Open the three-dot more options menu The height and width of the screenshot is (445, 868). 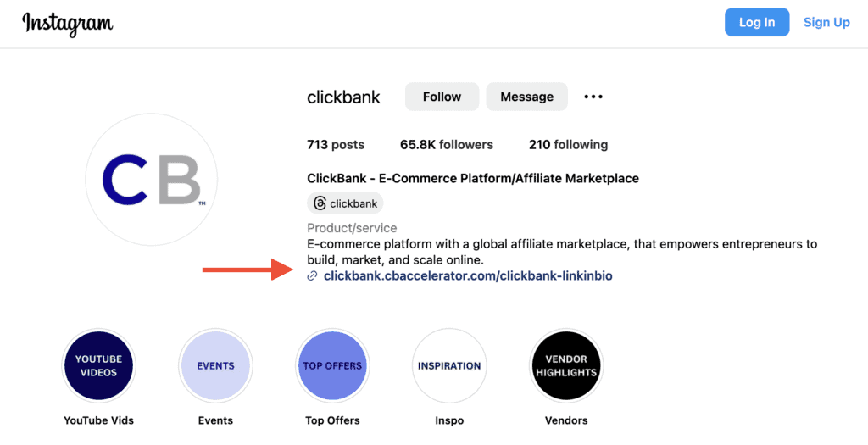pos(593,97)
